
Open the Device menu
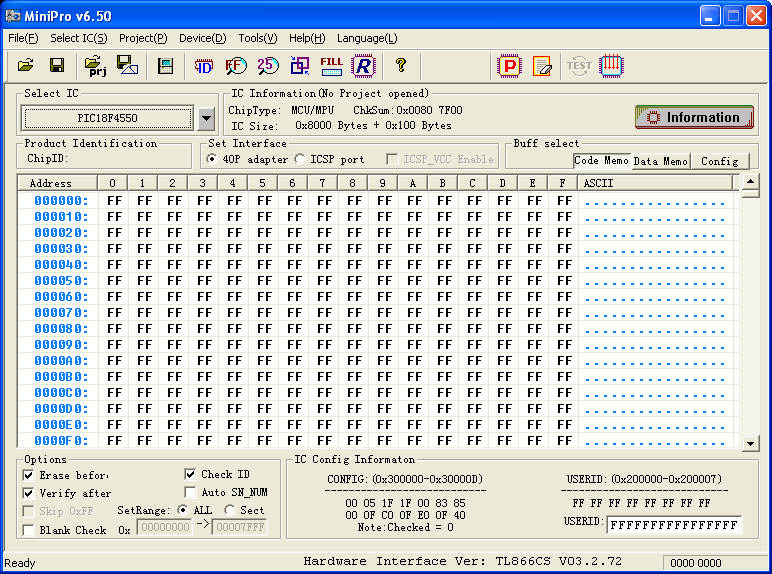[202, 38]
